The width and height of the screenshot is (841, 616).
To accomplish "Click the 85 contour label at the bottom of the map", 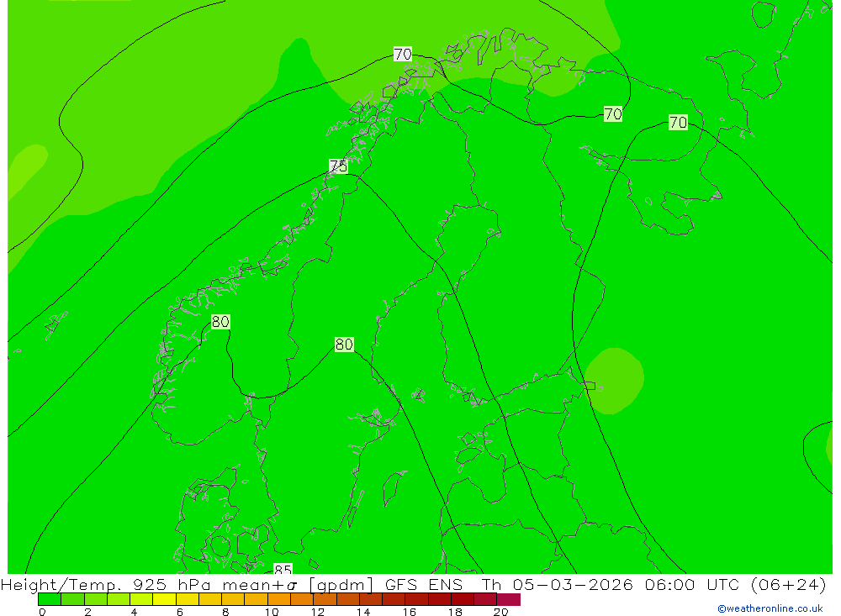I will coord(283,569).
